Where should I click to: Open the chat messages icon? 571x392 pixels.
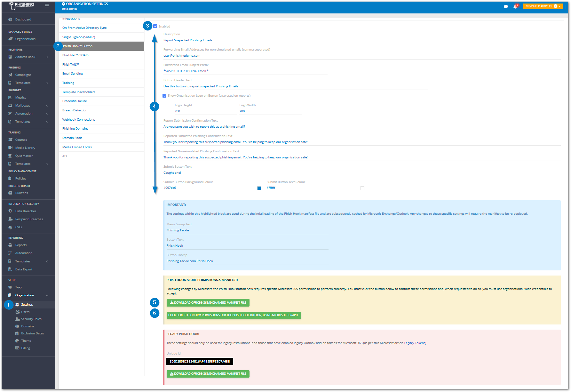[x=506, y=6]
